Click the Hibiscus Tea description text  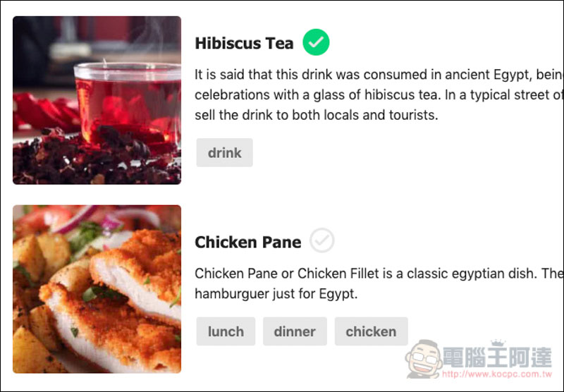[379, 95]
